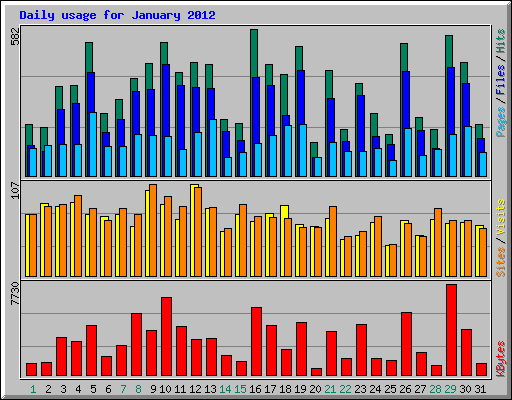Click the red KBytes bar for day 10
The image size is (512, 400).
coord(167,337)
